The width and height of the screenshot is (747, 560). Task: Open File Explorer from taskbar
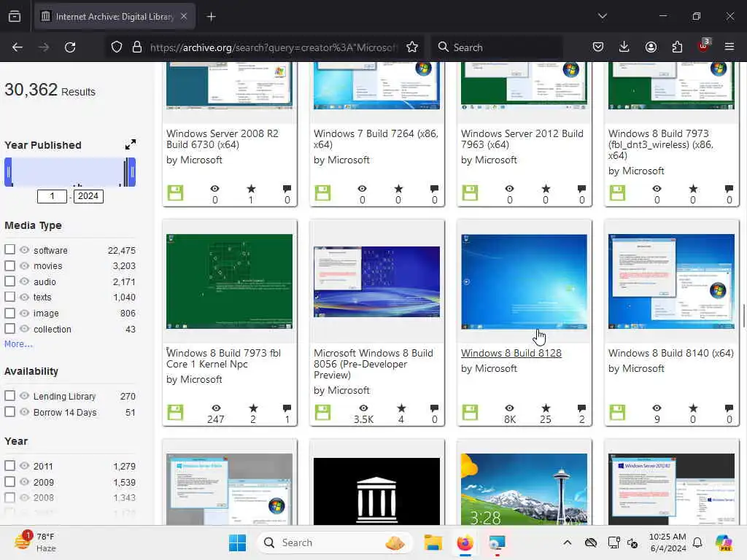point(433,542)
